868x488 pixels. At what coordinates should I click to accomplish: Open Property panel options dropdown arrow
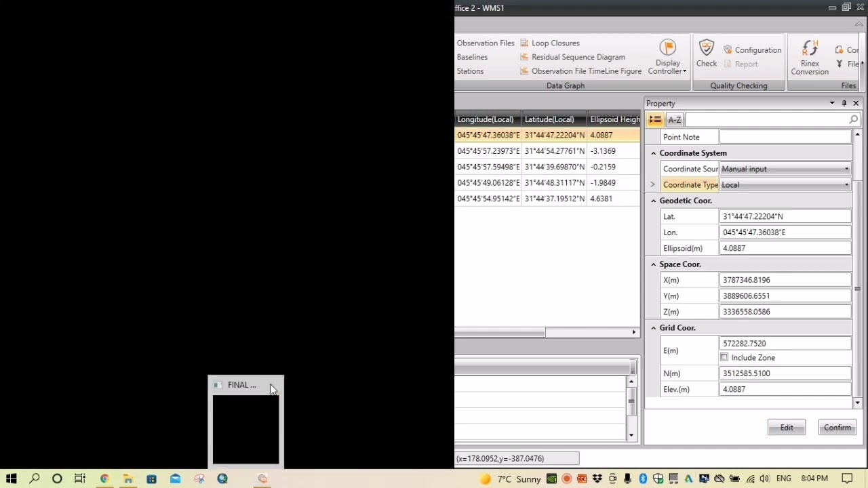832,104
